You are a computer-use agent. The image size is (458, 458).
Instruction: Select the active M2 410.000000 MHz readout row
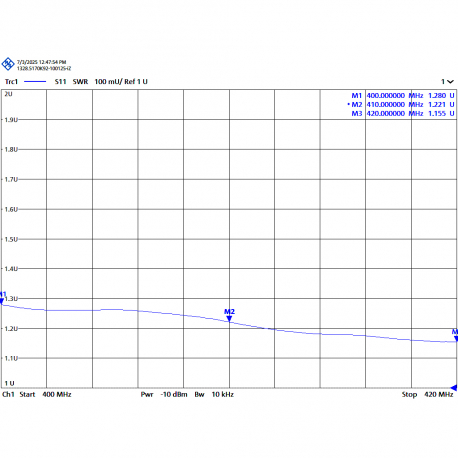(401, 105)
